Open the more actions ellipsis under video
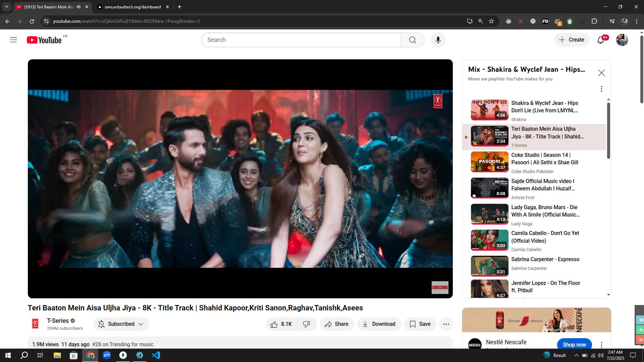This screenshot has height=362, width=644. click(446, 324)
